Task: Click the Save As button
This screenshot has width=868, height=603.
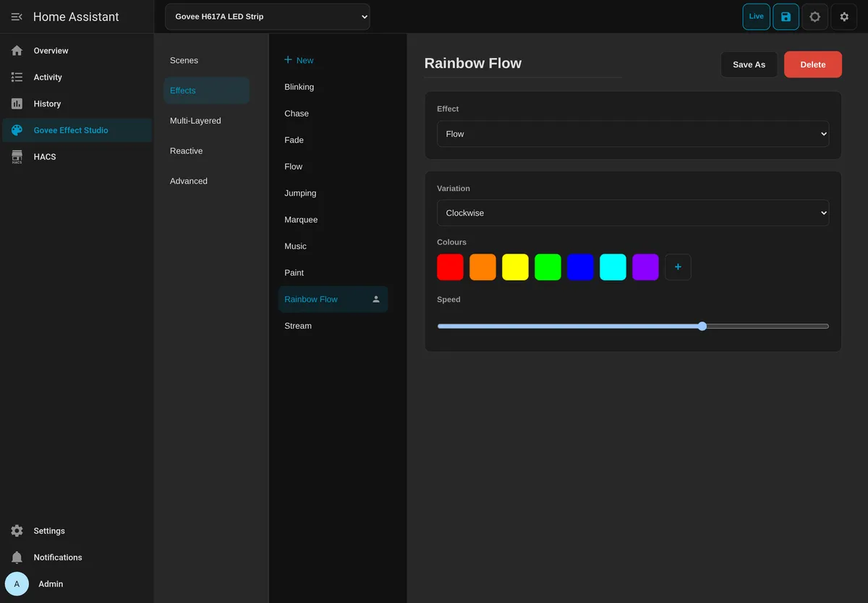Action: (749, 64)
